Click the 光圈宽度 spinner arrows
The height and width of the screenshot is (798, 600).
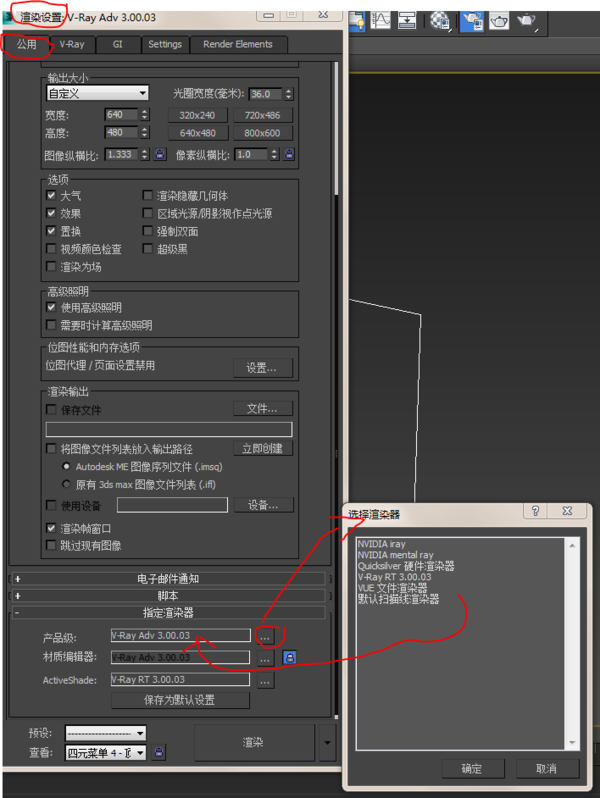click(x=289, y=94)
